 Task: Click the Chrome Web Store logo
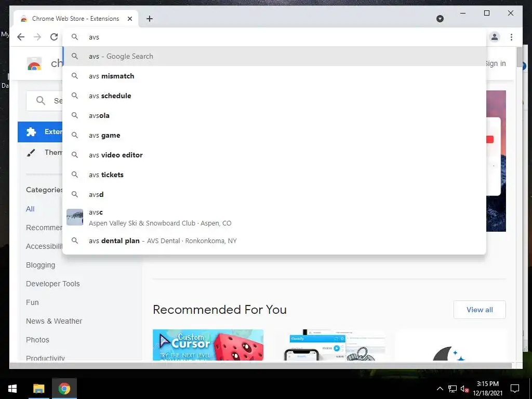(x=34, y=64)
